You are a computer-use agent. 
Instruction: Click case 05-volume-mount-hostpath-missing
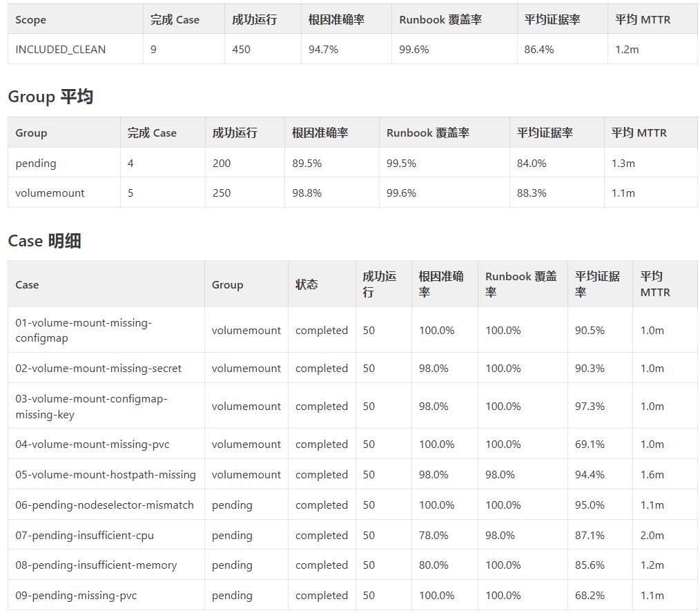[x=106, y=474]
